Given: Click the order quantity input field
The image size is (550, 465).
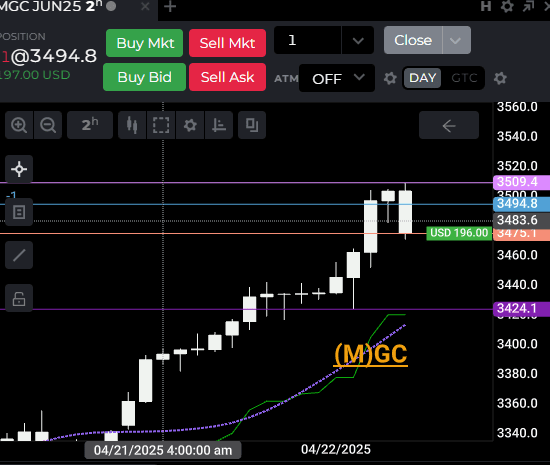Looking at the screenshot, I should coord(308,40).
